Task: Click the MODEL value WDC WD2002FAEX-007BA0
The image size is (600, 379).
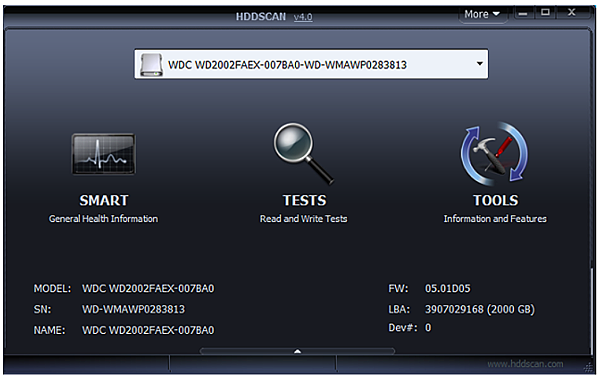Action: [x=148, y=288]
